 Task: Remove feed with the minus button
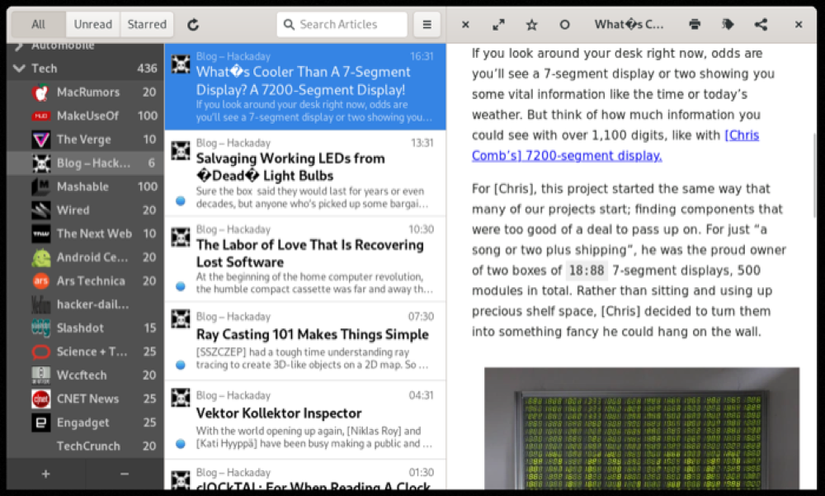[124, 474]
